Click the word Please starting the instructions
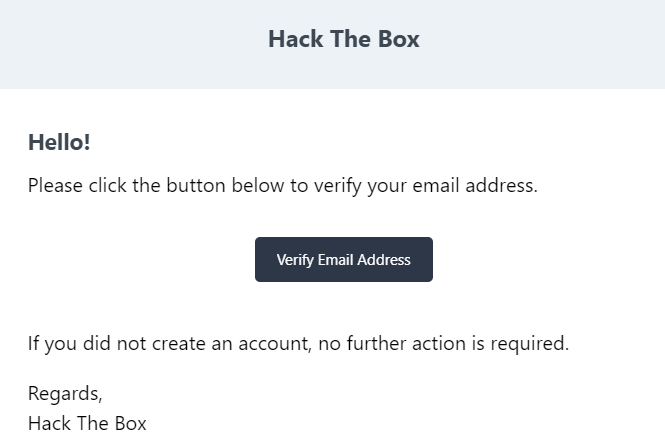 (55, 186)
